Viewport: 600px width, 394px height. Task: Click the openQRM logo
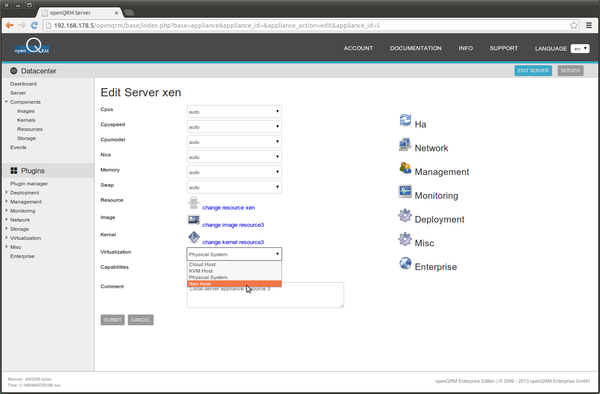pos(32,47)
